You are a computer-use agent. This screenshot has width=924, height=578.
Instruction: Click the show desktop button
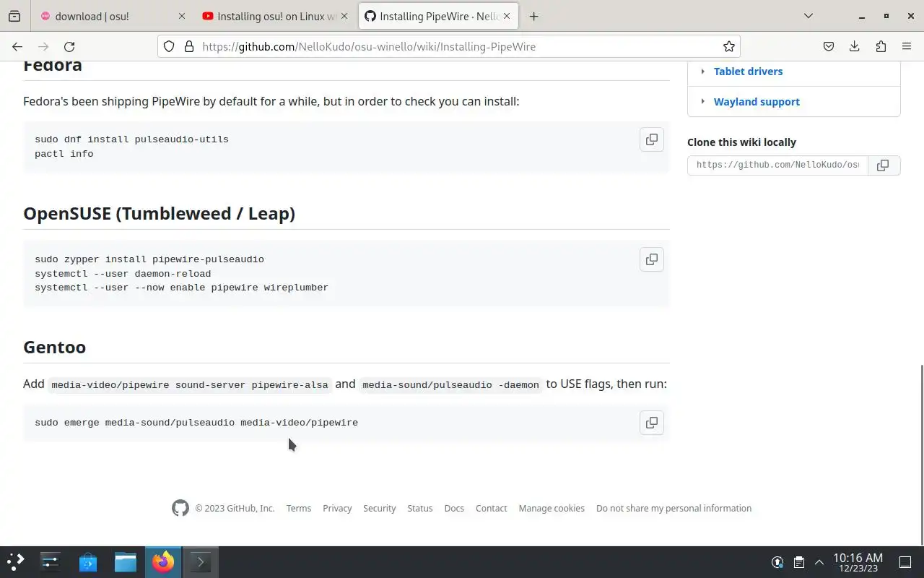[x=905, y=562]
